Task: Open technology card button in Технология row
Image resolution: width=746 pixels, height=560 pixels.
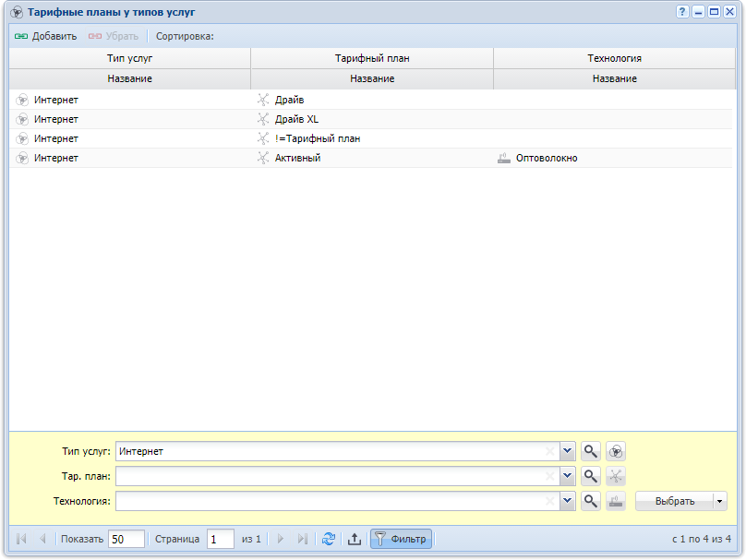Action: [x=616, y=501]
